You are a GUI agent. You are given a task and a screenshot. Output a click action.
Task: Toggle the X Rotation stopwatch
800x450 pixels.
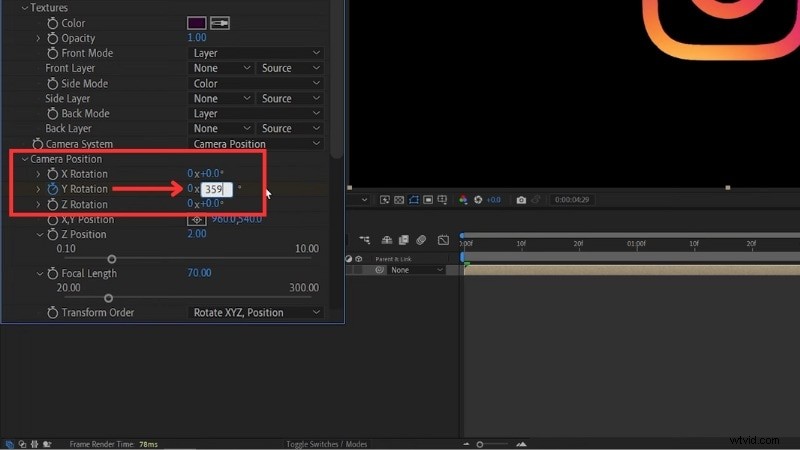(x=52, y=174)
